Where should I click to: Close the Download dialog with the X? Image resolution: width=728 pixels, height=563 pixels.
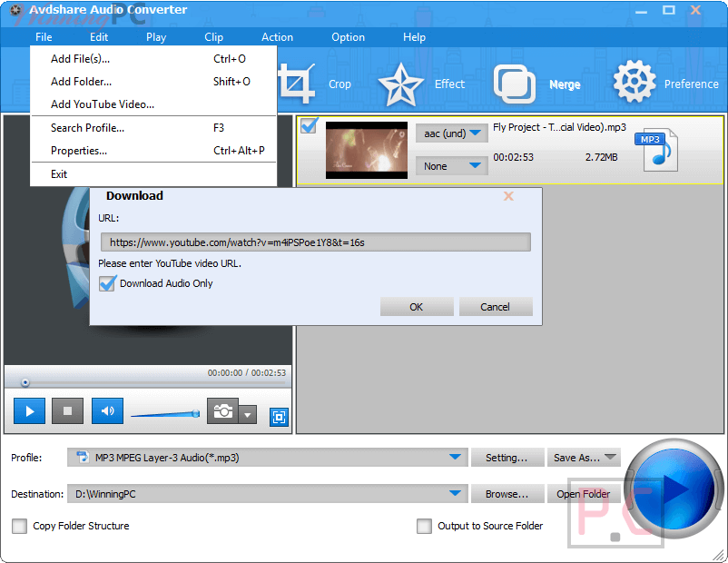pyautogui.click(x=508, y=196)
